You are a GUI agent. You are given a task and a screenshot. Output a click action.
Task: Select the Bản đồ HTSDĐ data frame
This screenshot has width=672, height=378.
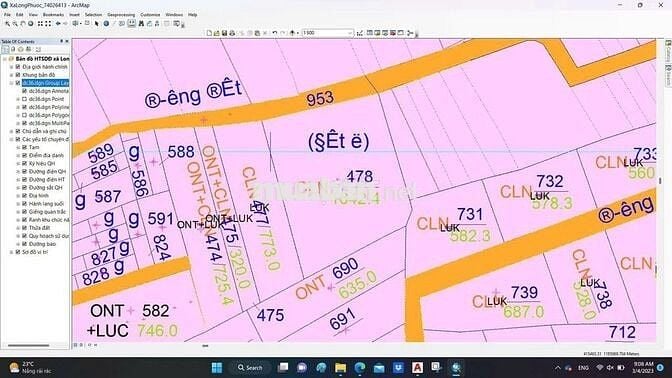click(x=42, y=59)
